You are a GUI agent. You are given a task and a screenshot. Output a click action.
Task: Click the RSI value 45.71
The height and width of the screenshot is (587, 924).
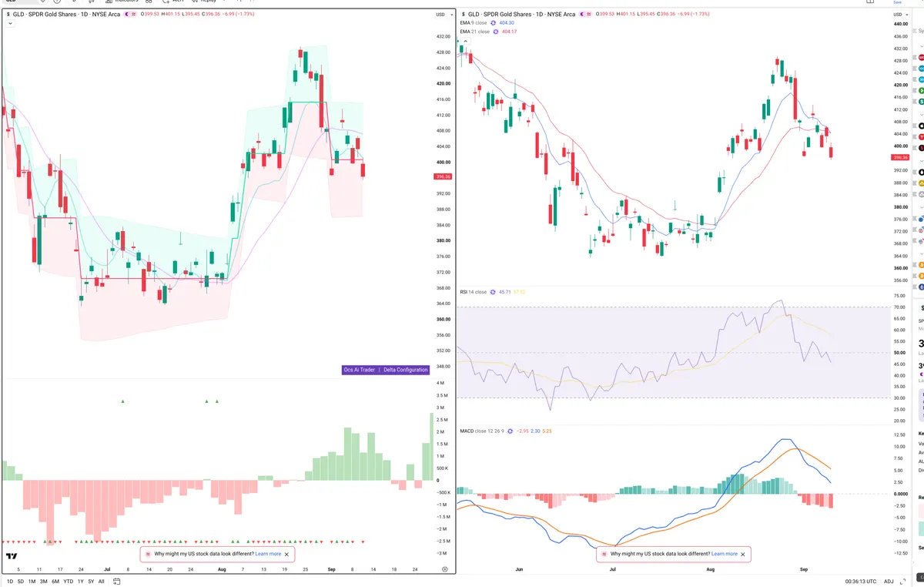click(x=504, y=292)
